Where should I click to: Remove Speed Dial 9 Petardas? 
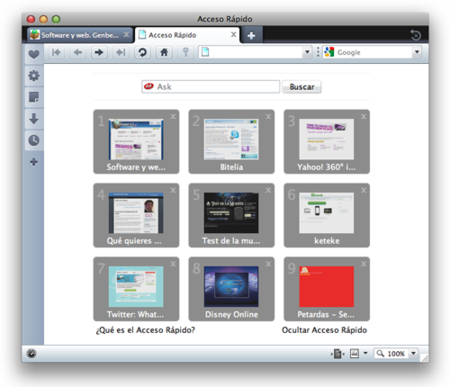[x=364, y=264]
